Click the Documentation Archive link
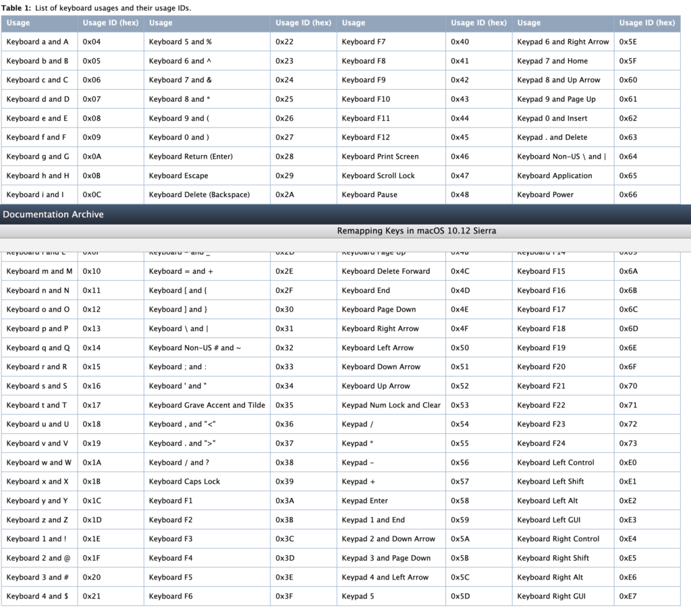This screenshot has height=616, width=691. click(x=53, y=215)
